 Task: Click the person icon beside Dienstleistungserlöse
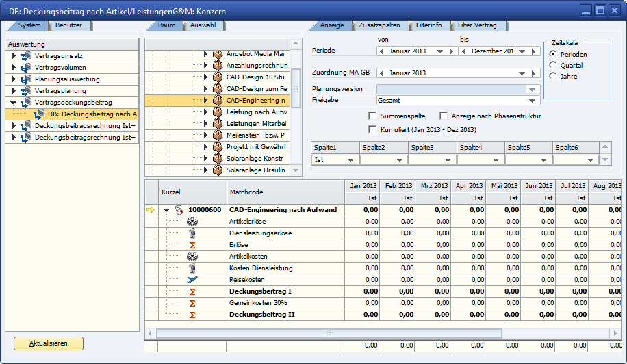(192, 233)
